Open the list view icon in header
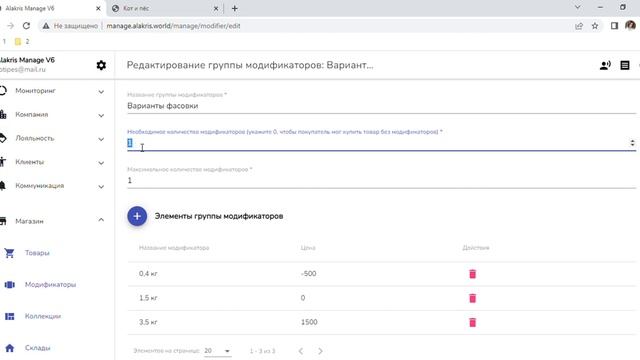The height and width of the screenshot is (360, 640). [624, 65]
